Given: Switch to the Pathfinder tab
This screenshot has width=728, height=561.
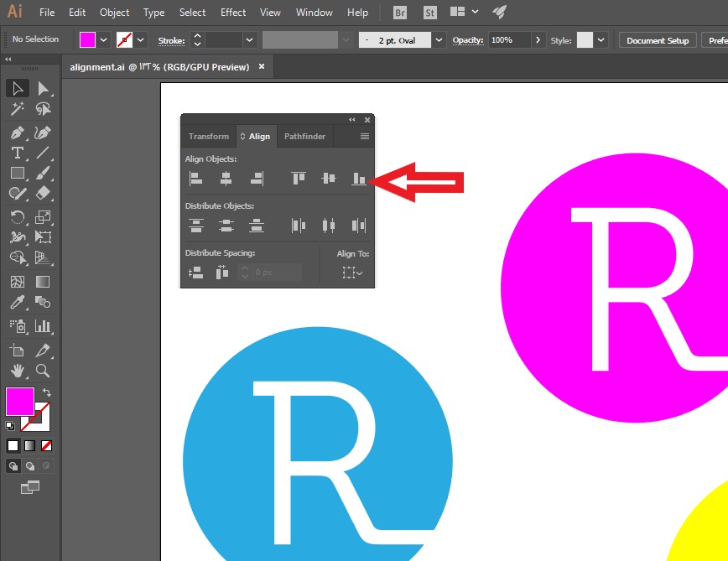Looking at the screenshot, I should 304,137.
